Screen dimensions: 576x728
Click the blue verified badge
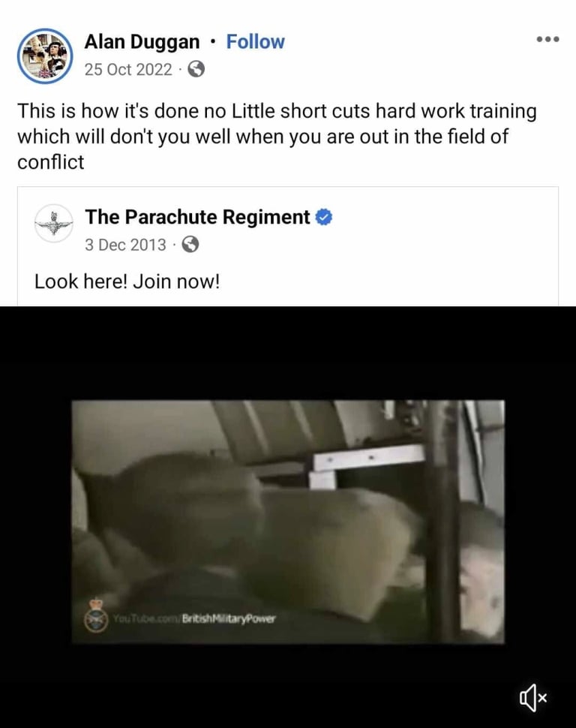click(x=324, y=218)
